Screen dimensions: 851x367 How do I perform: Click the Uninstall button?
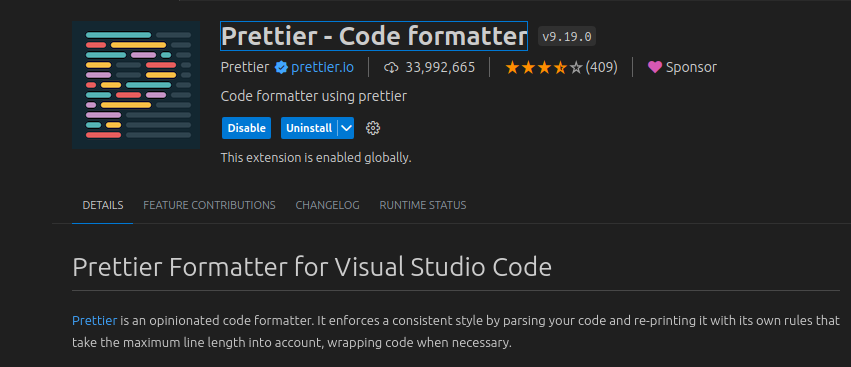(309, 128)
